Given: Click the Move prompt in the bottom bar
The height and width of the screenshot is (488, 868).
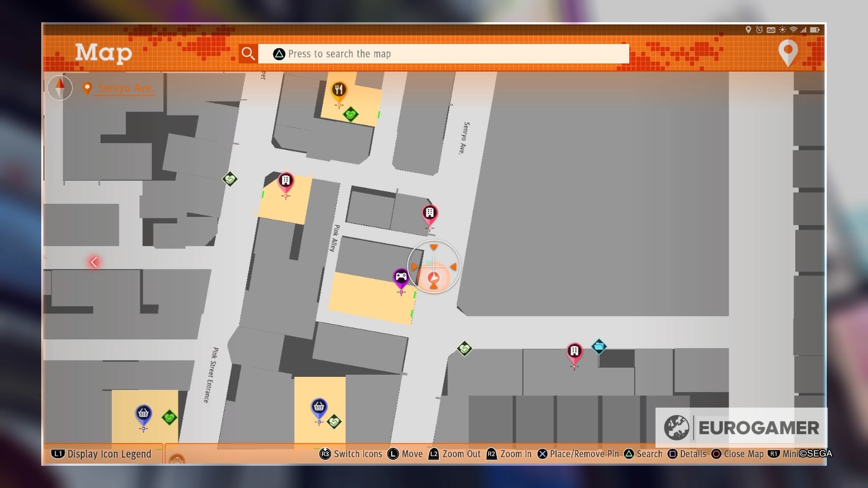Looking at the screenshot, I should pos(405,454).
